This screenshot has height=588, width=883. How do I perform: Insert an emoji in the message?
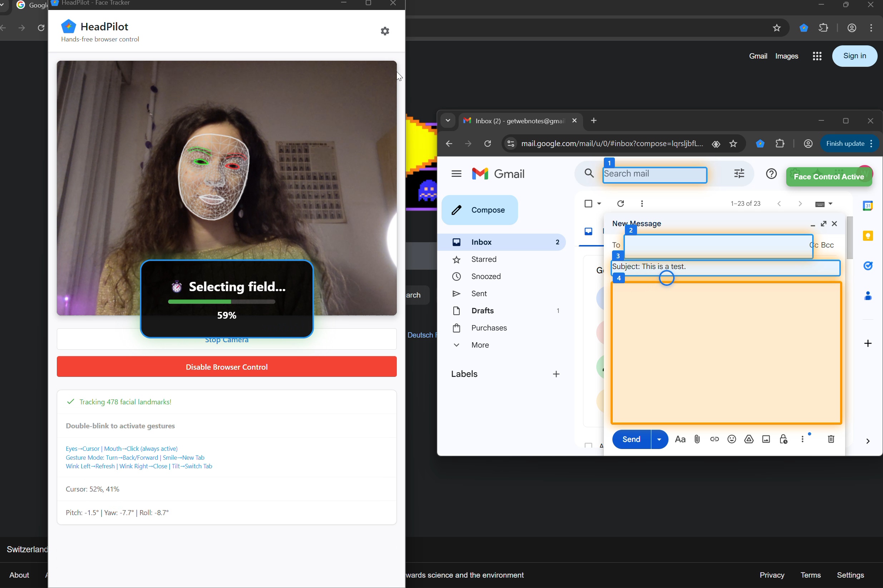(731, 439)
